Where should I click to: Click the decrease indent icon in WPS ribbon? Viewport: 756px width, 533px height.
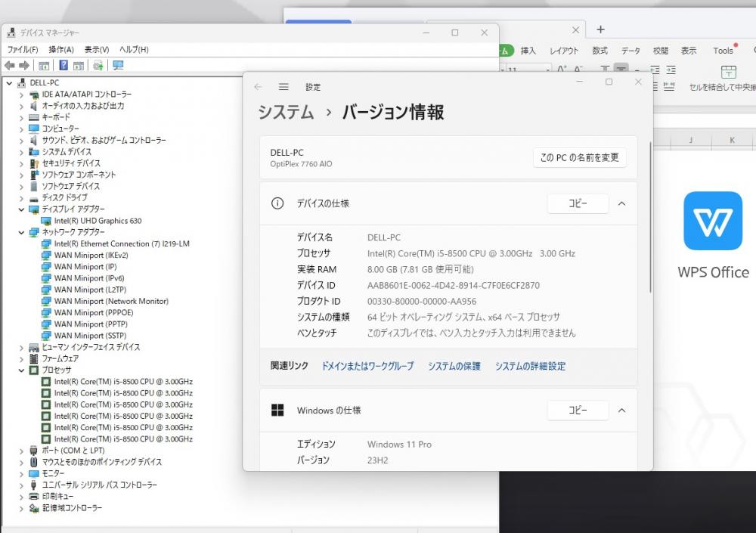point(654,70)
